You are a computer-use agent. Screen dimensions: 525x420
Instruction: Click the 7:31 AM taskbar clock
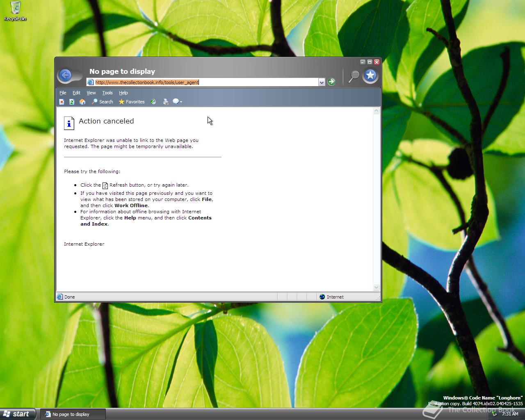(x=510, y=414)
